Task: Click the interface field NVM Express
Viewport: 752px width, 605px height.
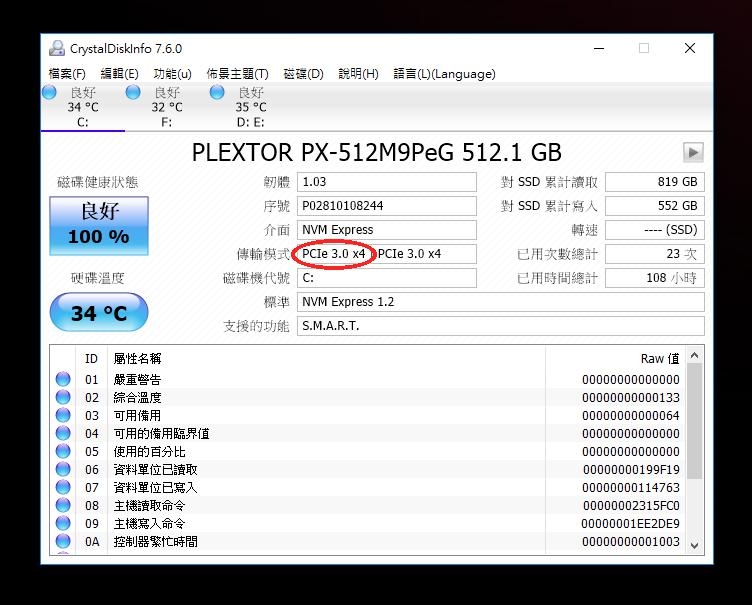Action: [387, 230]
